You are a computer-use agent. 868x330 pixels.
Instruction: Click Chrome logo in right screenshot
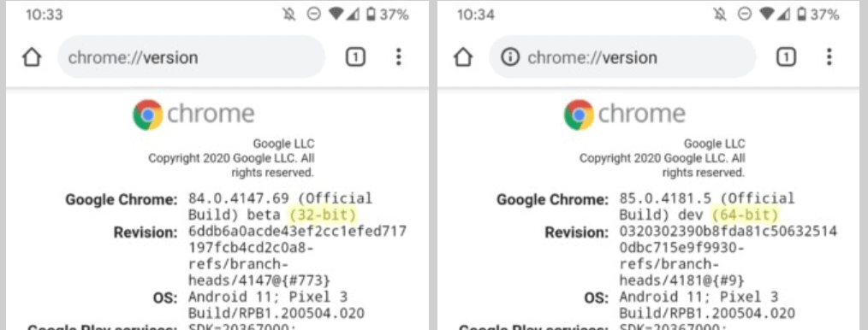pos(579,115)
